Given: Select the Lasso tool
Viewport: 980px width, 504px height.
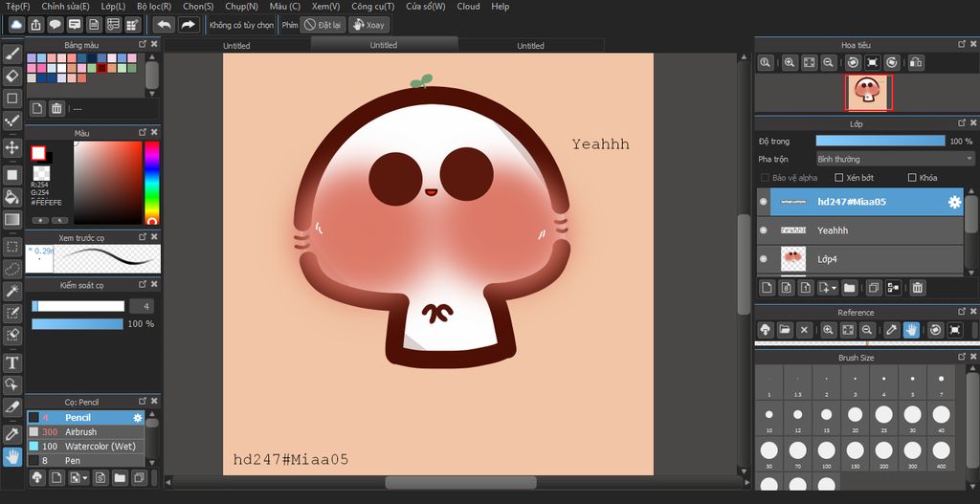Looking at the screenshot, I should tap(11, 269).
